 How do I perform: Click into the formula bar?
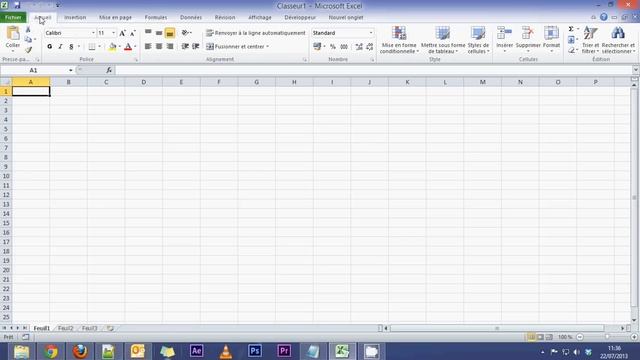(x=373, y=70)
